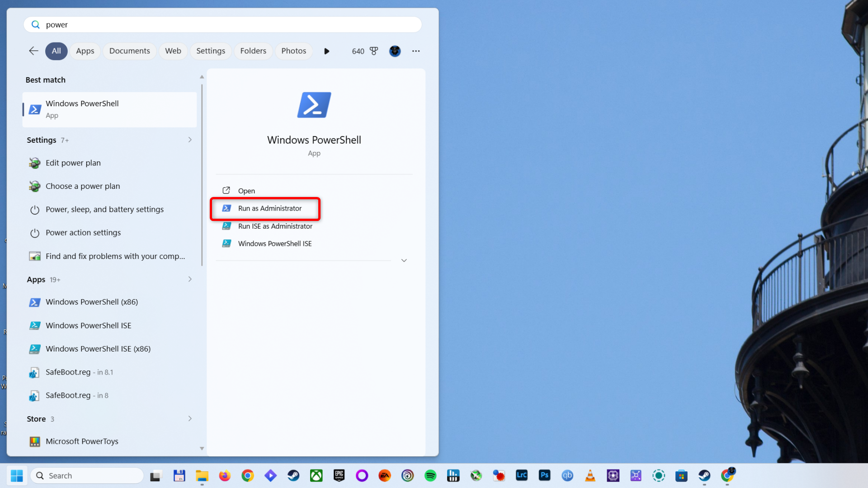Launch the first Chrome icon in the taskbar

point(247,475)
